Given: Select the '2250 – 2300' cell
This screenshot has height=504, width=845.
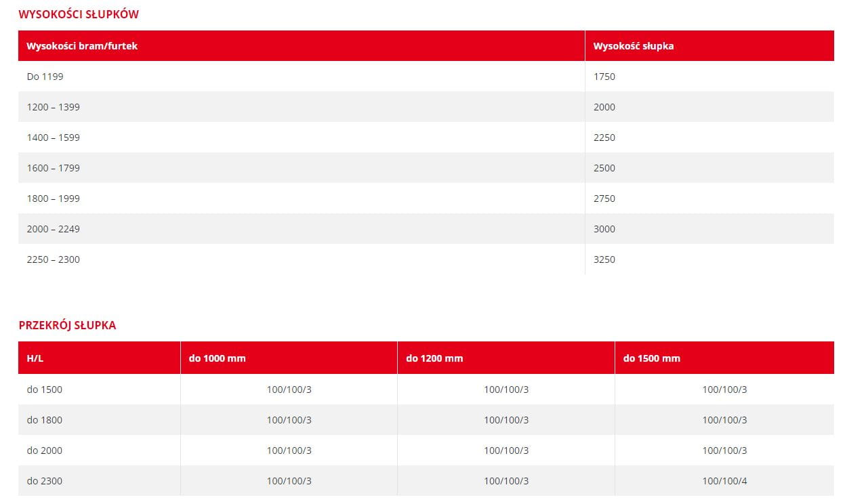Looking at the screenshot, I should click(302, 259).
